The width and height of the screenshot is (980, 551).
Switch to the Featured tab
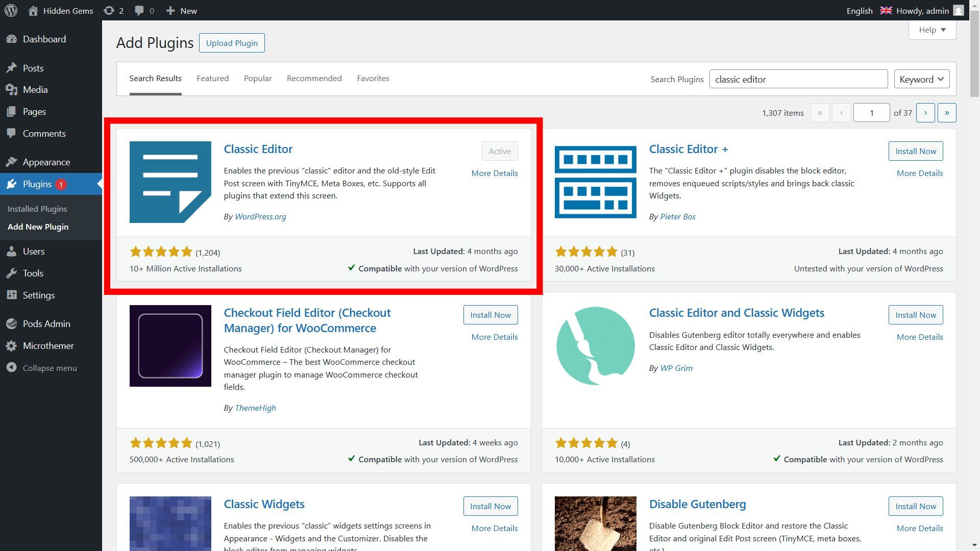[212, 79]
